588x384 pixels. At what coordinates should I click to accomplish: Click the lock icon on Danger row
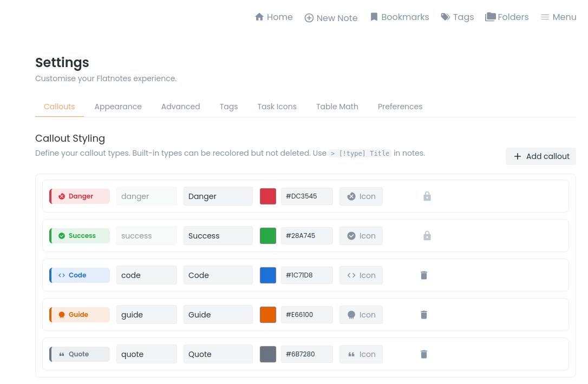(x=427, y=196)
